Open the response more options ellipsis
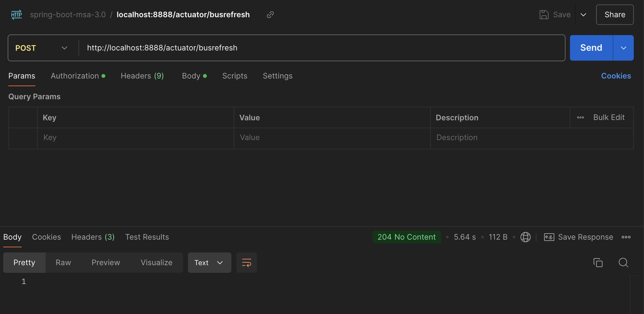The width and height of the screenshot is (644, 314). (x=626, y=237)
